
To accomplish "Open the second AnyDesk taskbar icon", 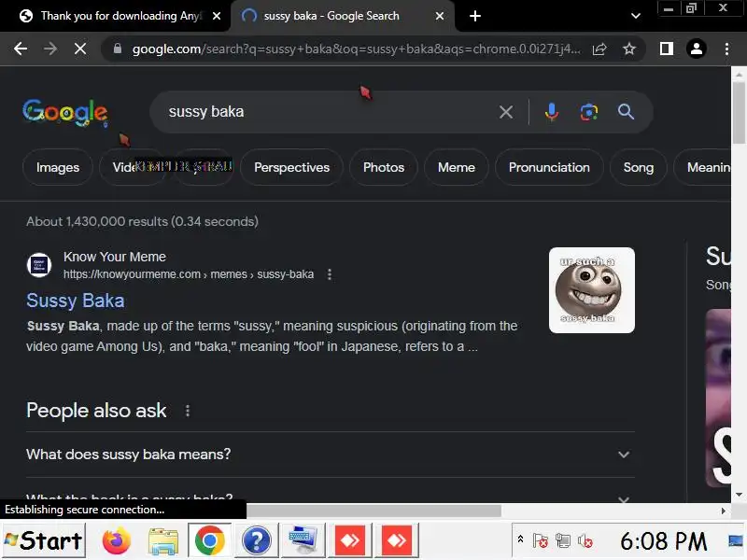I will click(x=396, y=540).
